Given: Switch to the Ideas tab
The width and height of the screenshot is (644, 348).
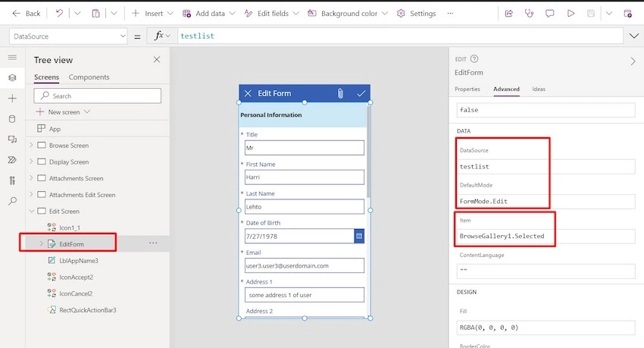Looking at the screenshot, I should [539, 89].
